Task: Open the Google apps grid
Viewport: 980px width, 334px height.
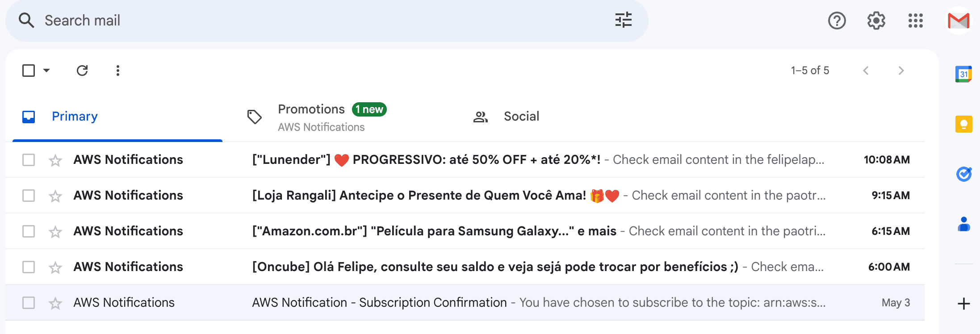Action: click(x=915, y=21)
